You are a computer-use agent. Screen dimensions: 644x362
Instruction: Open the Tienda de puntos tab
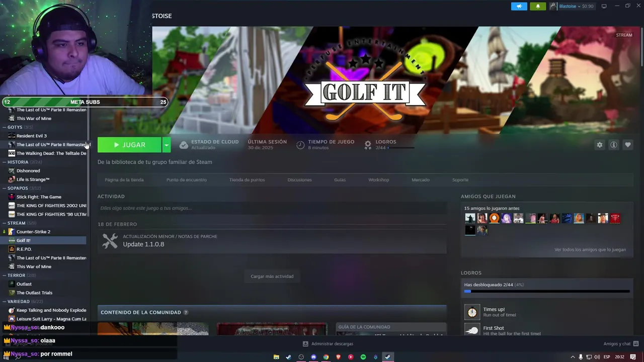point(247,179)
